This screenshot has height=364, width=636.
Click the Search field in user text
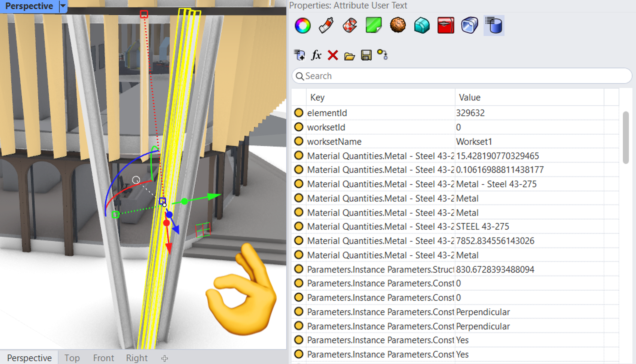pyautogui.click(x=462, y=76)
